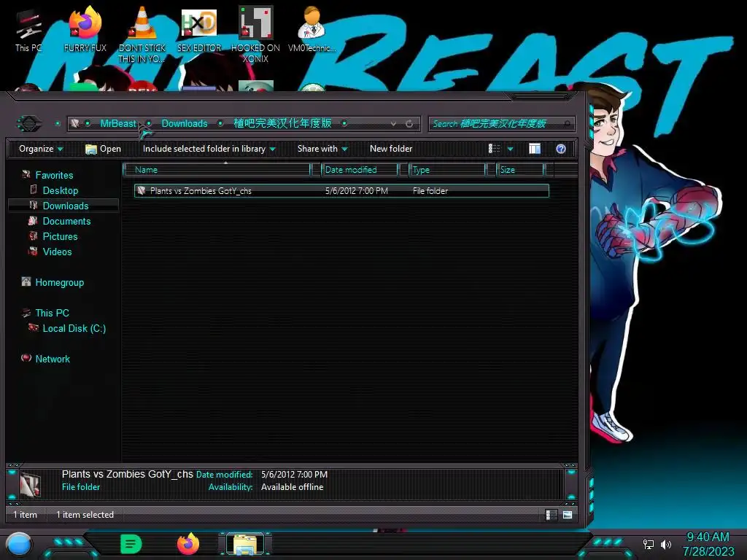Open the Organize menu
Screen dimensions: 747x560
[41, 149]
